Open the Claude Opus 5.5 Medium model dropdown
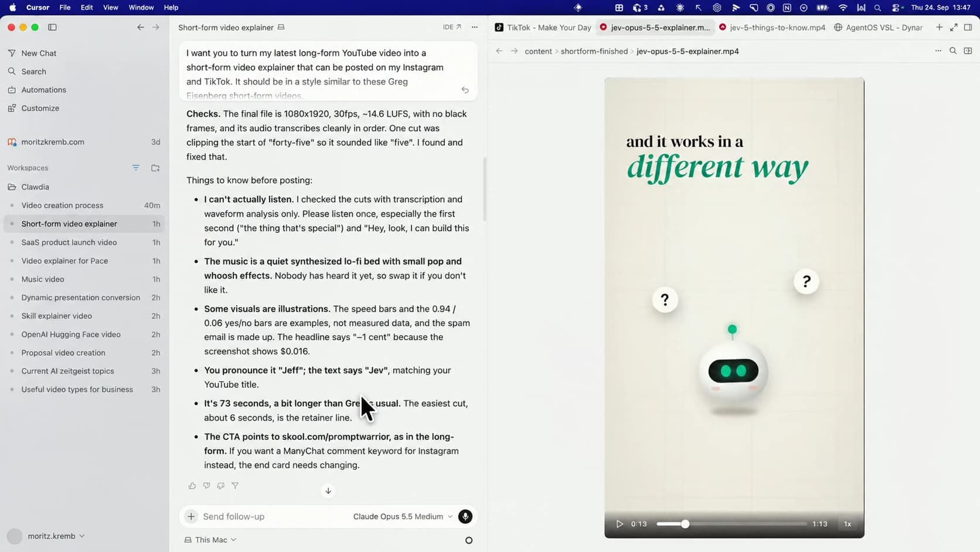 click(403, 516)
